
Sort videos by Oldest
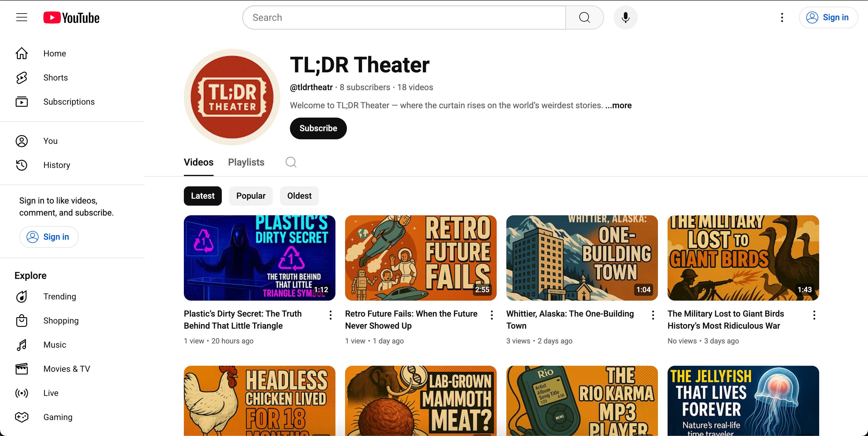pyautogui.click(x=299, y=196)
